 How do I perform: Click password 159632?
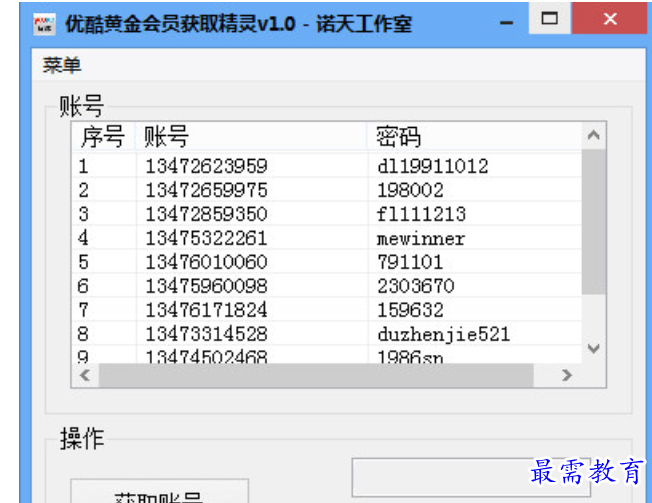[410, 310]
